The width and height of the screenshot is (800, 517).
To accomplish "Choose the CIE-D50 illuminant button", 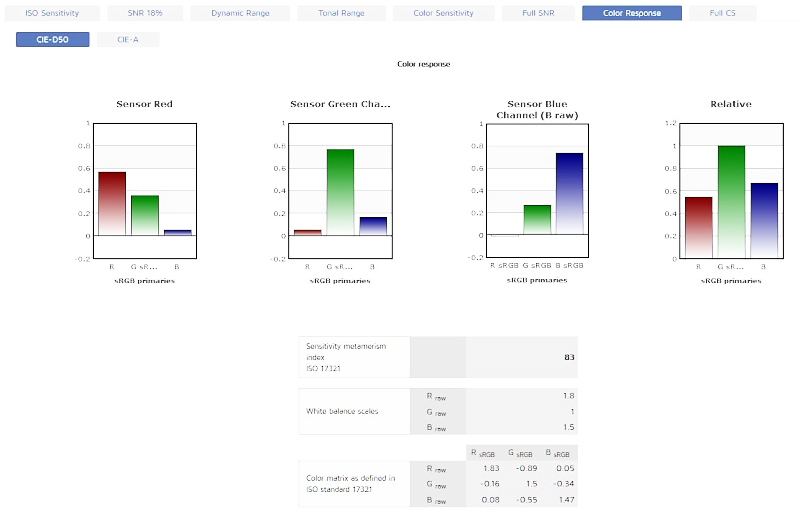I will point(53,39).
